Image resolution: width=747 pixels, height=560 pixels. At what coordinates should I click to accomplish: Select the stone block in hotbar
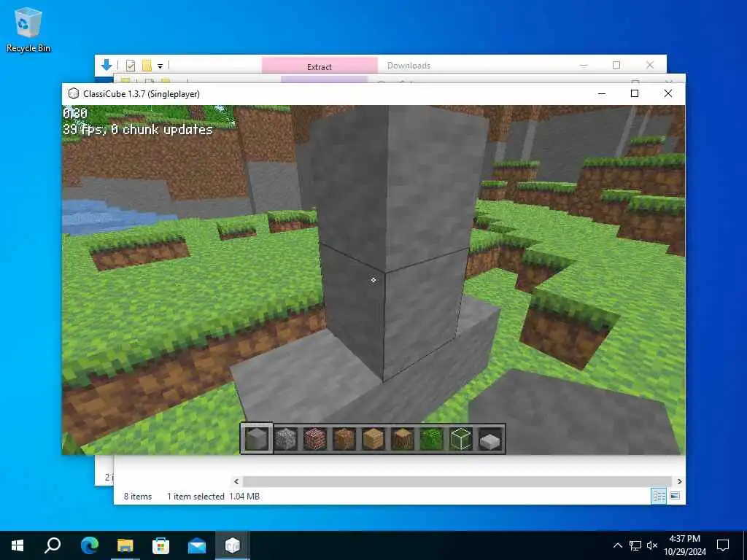(x=257, y=438)
